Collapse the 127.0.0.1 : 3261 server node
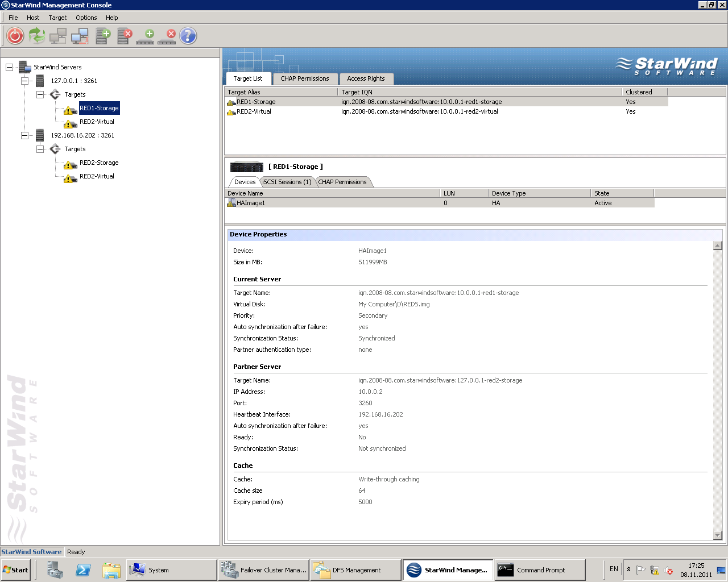 (x=24, y=81)
